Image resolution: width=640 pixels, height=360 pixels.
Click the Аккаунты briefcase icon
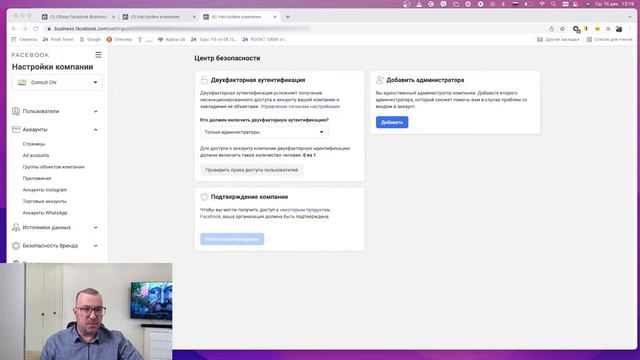16,129
